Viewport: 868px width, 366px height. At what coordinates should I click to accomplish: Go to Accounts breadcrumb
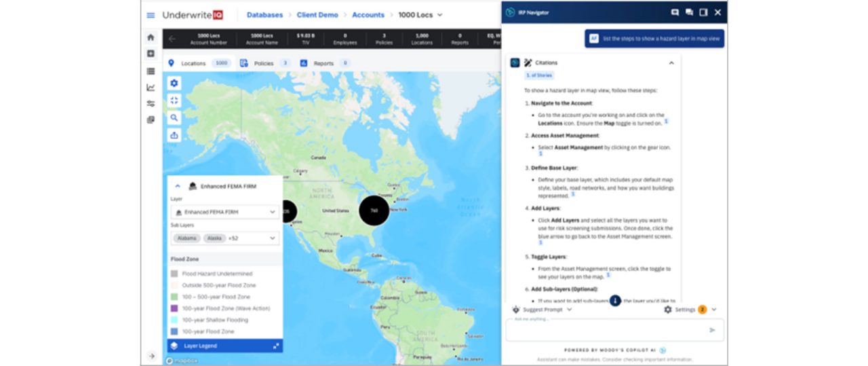(x=368, y=15)
